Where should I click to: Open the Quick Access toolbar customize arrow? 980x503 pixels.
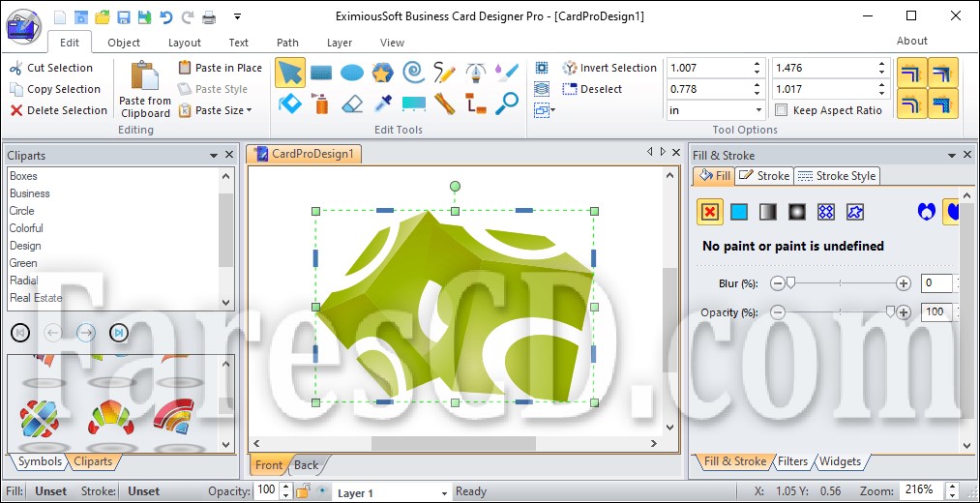237,16
